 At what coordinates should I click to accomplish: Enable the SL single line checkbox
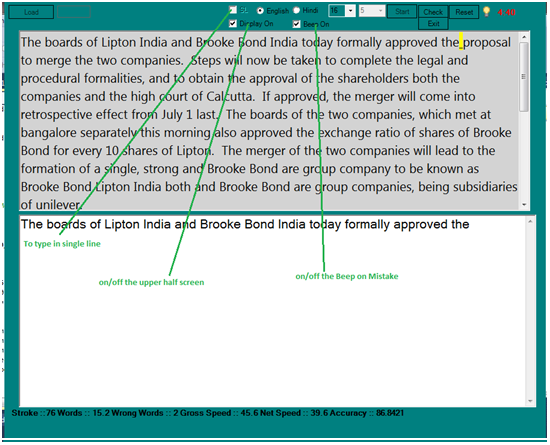(233, 10)
